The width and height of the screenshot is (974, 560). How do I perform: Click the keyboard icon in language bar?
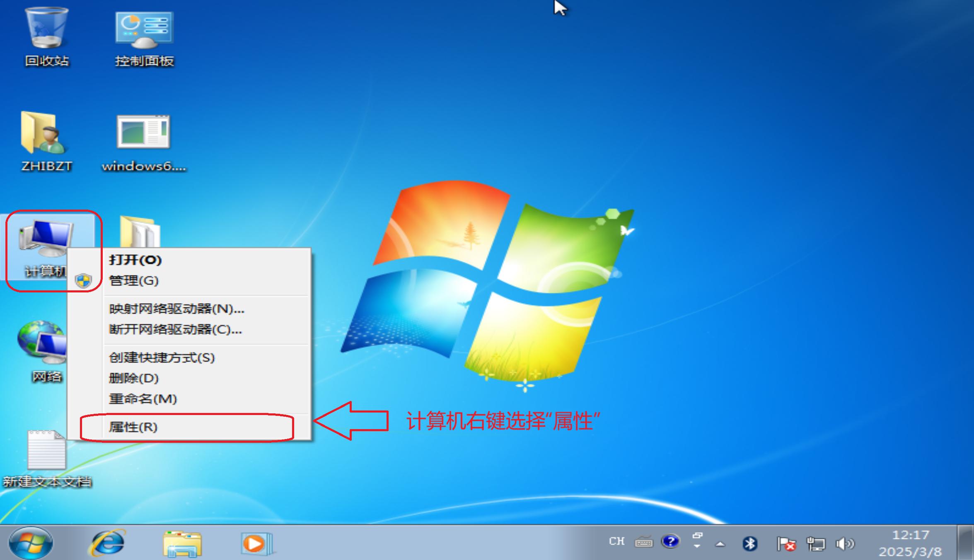coord(643,541)
